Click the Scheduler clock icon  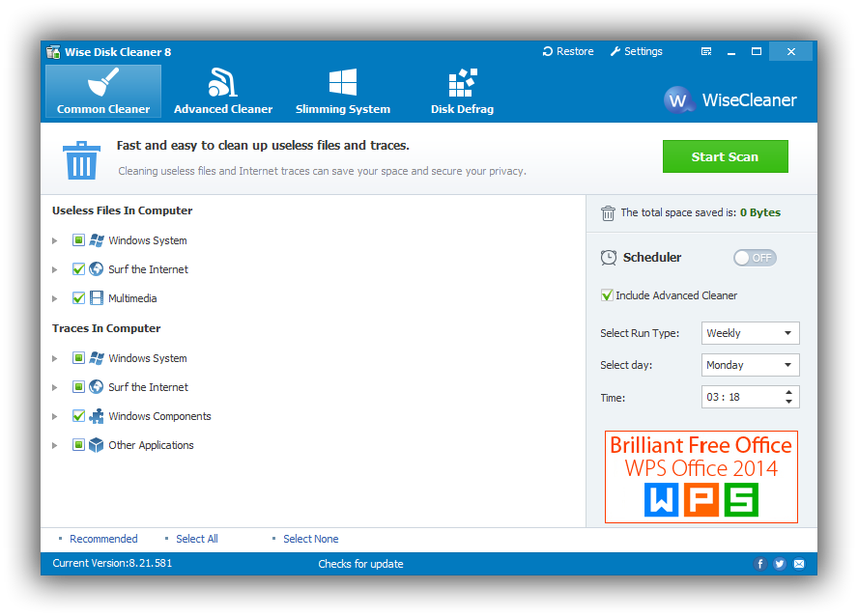click(609, 258)
